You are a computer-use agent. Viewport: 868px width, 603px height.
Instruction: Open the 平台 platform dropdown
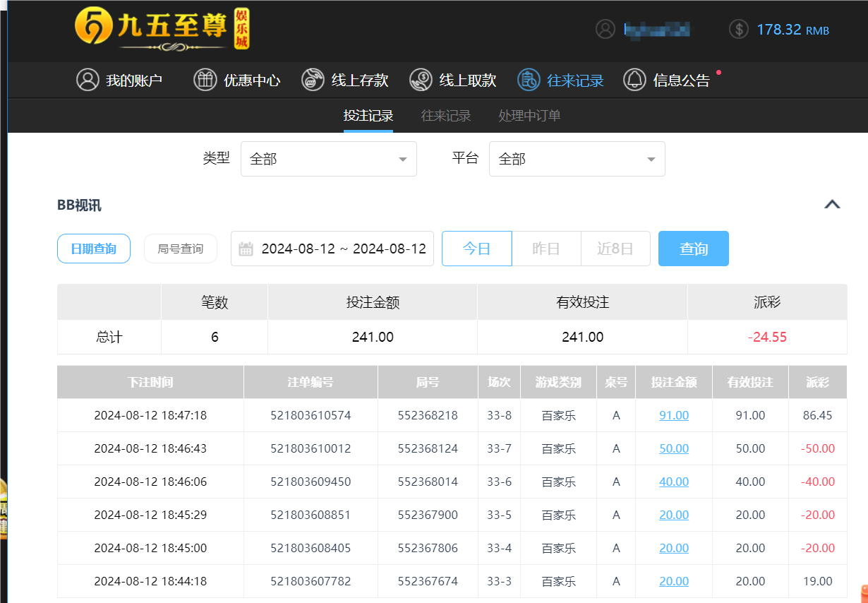[577, 158]
